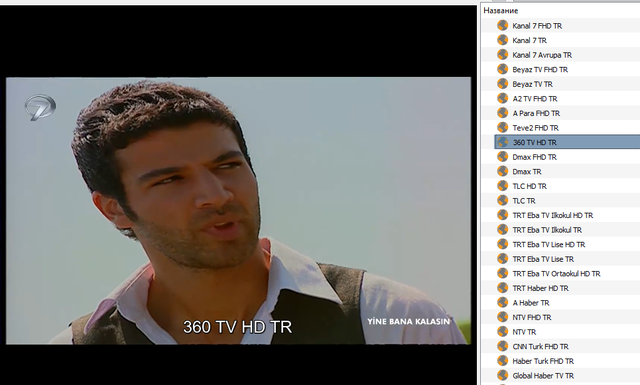Switch to Kanal 7 Avrupa TR
This screenshot has width=640, height=385.
542,55
